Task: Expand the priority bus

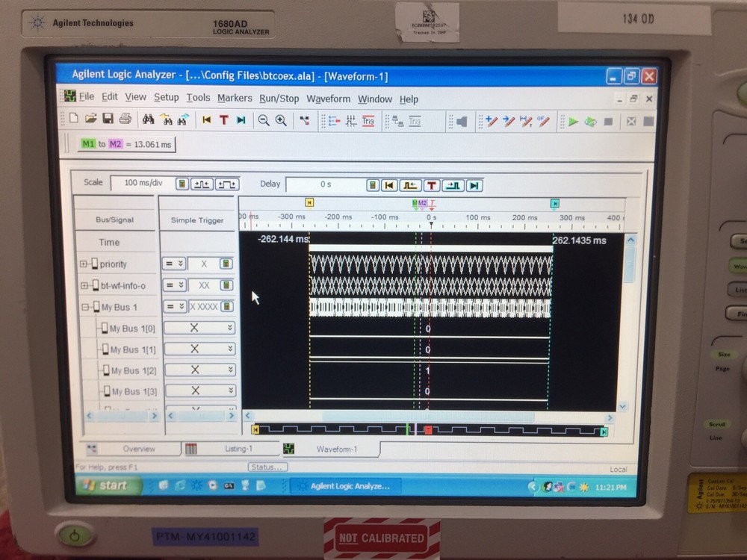Action: click(83, 264)
